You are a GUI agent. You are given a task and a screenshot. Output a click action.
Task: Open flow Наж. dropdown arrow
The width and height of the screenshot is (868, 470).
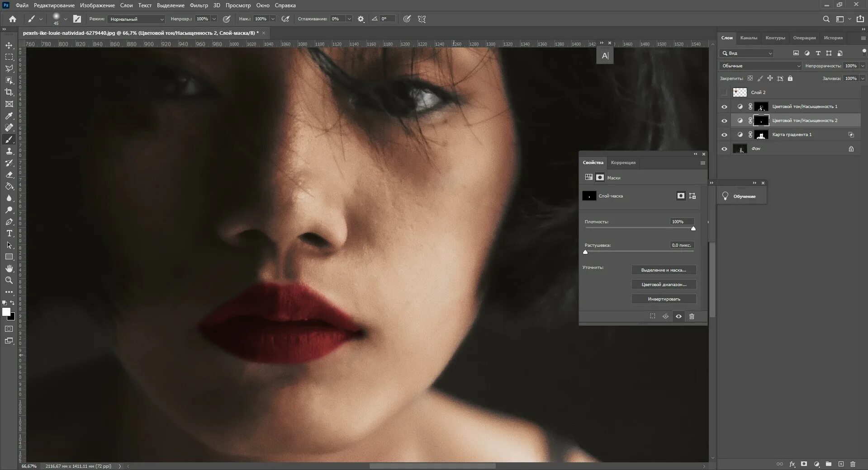point(273,19)
